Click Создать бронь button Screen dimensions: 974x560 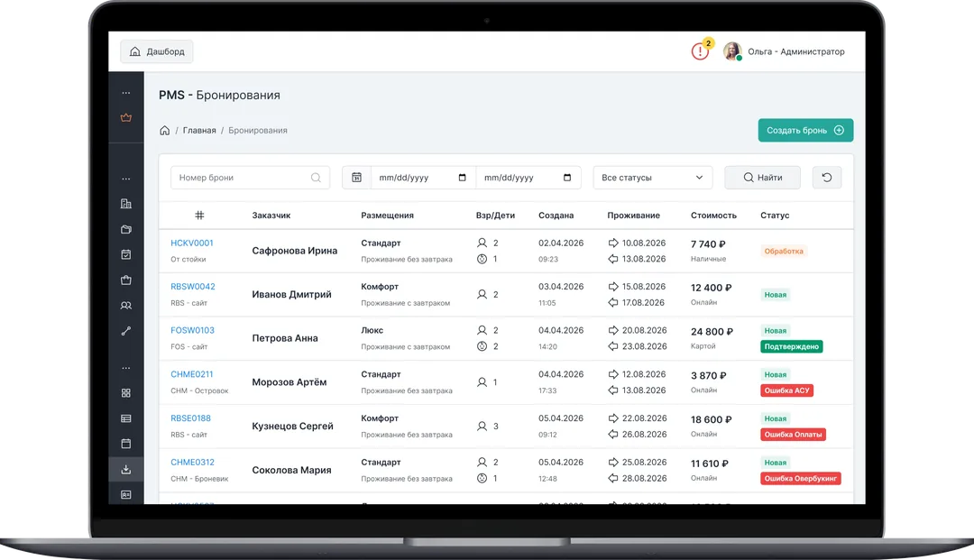pyautogui.click(x=805, y=131)
